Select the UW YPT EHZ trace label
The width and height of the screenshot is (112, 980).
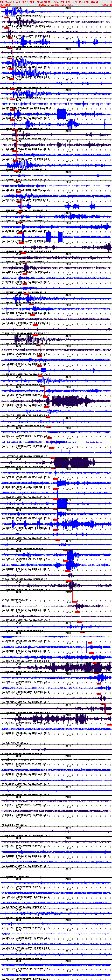(x=25, y=201)
